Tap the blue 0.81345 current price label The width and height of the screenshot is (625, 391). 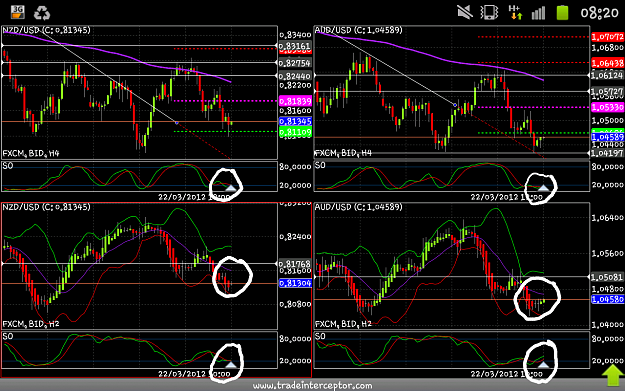[x=295, y=121]
